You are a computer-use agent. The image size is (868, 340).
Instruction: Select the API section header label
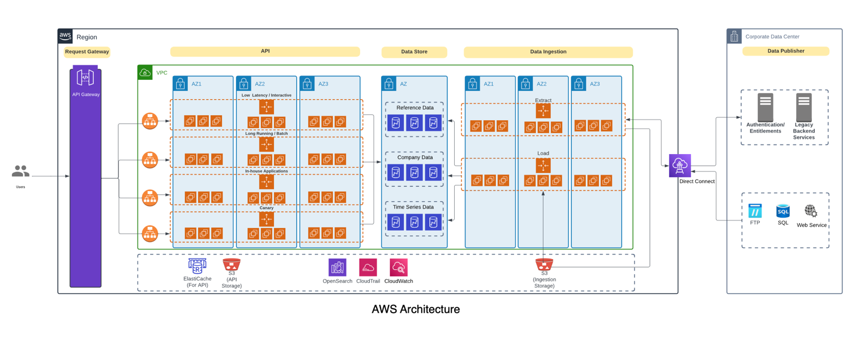265,51
